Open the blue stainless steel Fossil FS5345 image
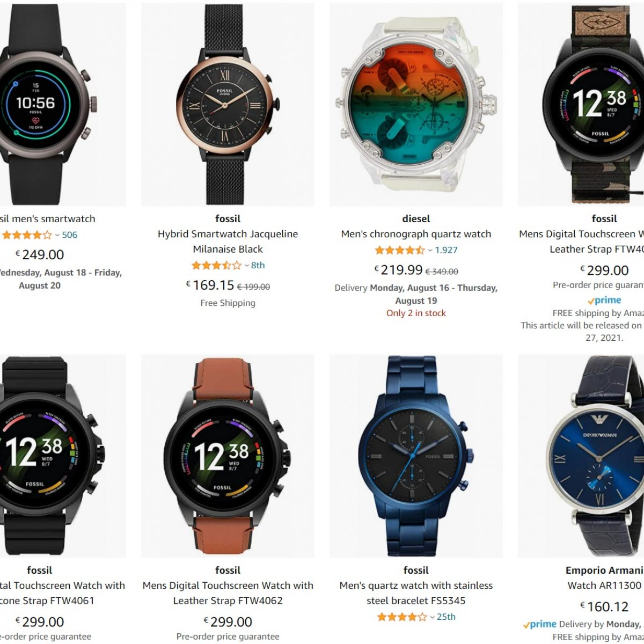 point(416,456)
